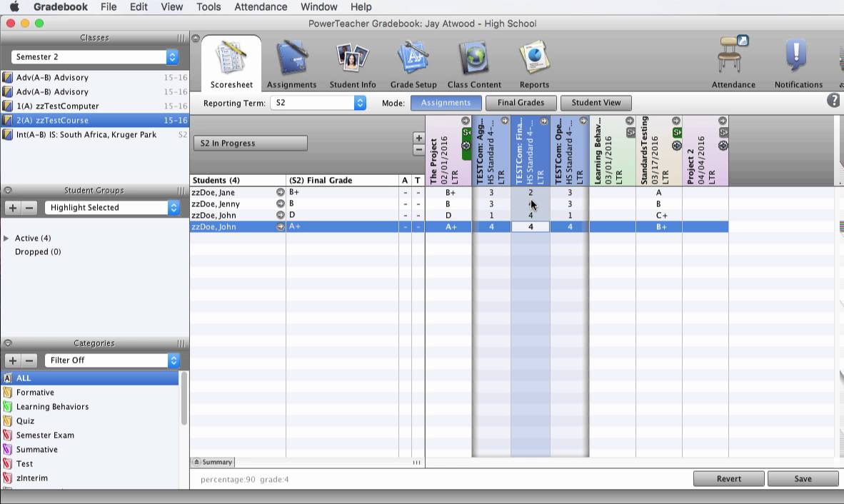Screen dimensions: 844x504
Task: Click arrow icon on Learning Behav column
Action: [x=630, y=121]
